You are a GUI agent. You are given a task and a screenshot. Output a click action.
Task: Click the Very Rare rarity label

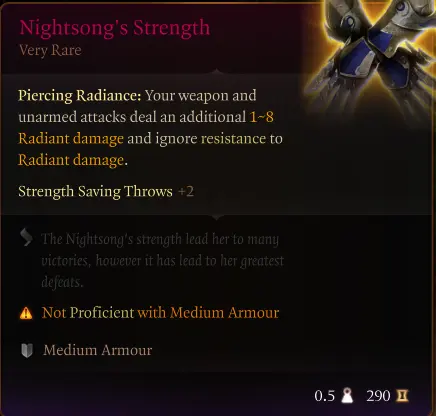[50, 50]
